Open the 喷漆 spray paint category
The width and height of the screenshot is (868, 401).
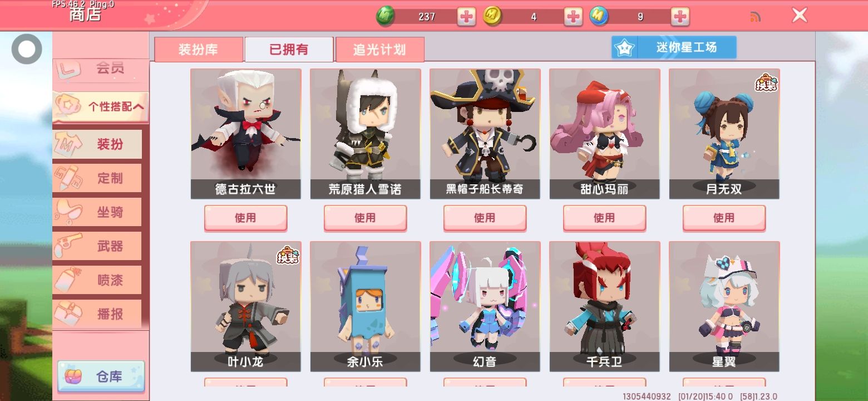pos(97,280)
